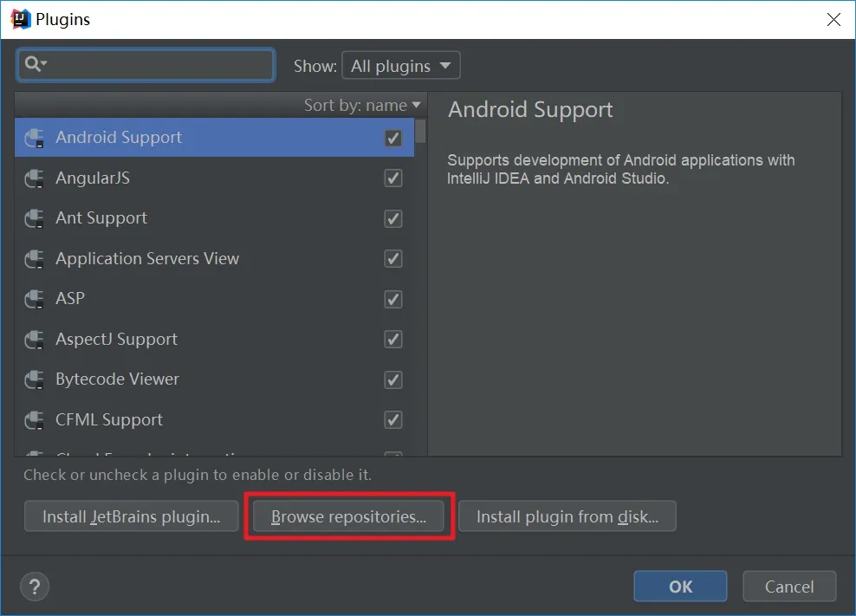The height and width of the screenshot is (616, 856).
Task: Click the CFML Support plugin icon
Action: (35, 420)
